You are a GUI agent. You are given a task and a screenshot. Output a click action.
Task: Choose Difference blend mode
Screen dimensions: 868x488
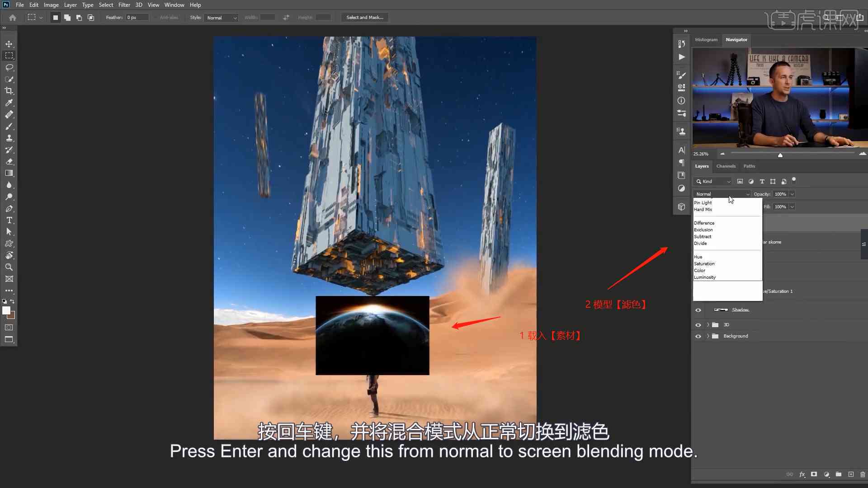point(704,223)
